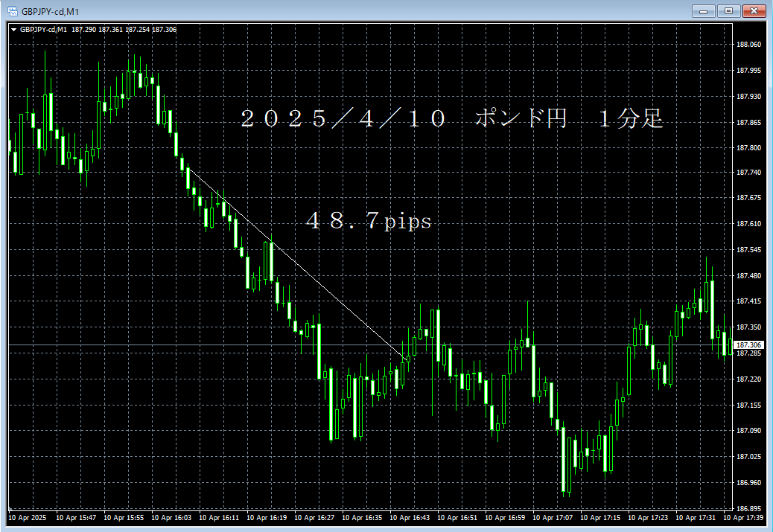This screenshot has height=532, width=773.
Task: Click the 10 Apr 2025 date label
Action: coord(27,518)
